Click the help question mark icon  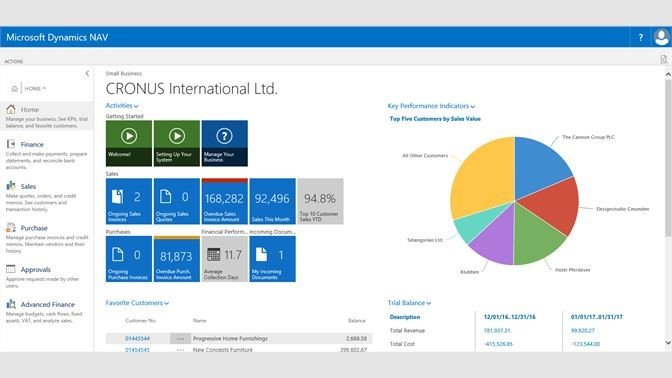point(640,37)
